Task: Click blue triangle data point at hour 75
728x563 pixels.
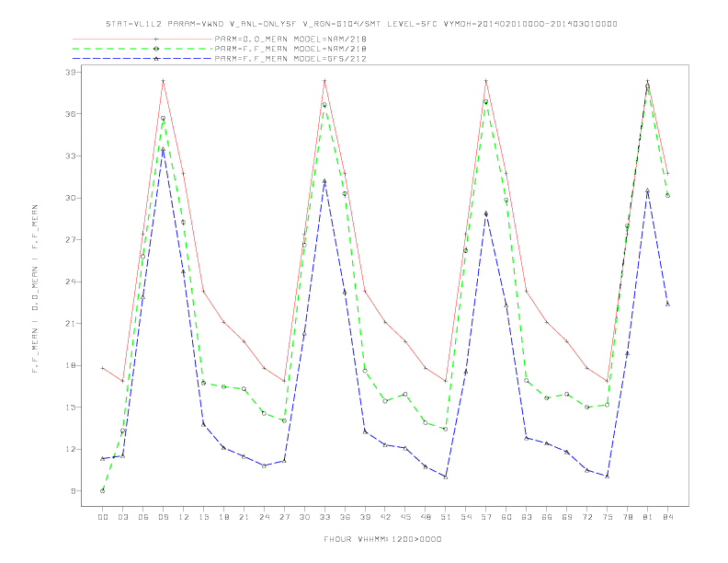Action: click(x=608, y=477)
